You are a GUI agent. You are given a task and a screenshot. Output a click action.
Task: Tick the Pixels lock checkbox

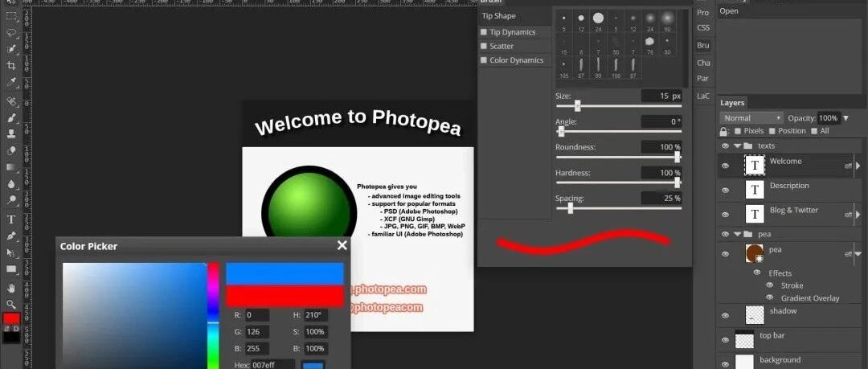pyautogui.click(x=737, y=131)
